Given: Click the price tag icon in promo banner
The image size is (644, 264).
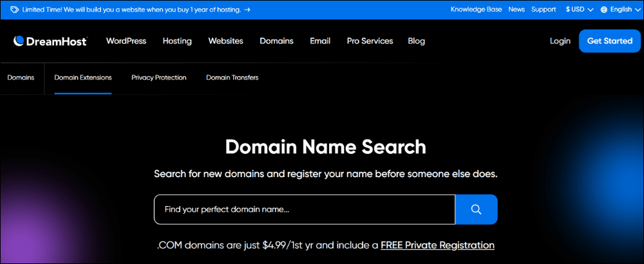Looking at the screenshot, I should point(14,10).
